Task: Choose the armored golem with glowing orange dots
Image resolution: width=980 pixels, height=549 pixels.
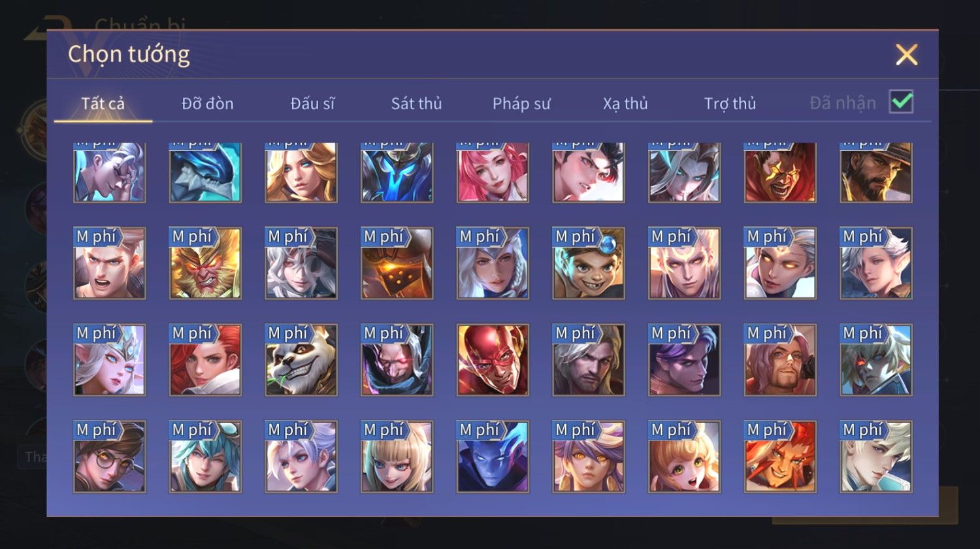Action: pos(397,263)
